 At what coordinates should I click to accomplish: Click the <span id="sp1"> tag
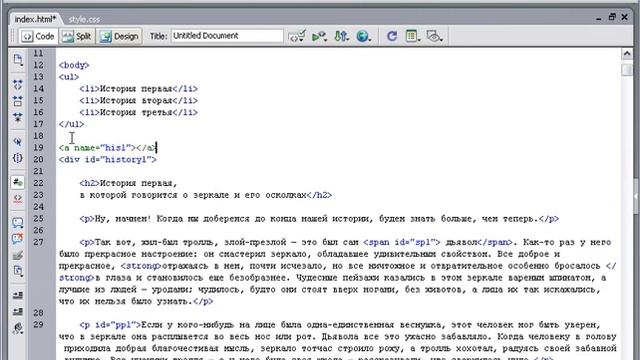(x=402, y=242)
